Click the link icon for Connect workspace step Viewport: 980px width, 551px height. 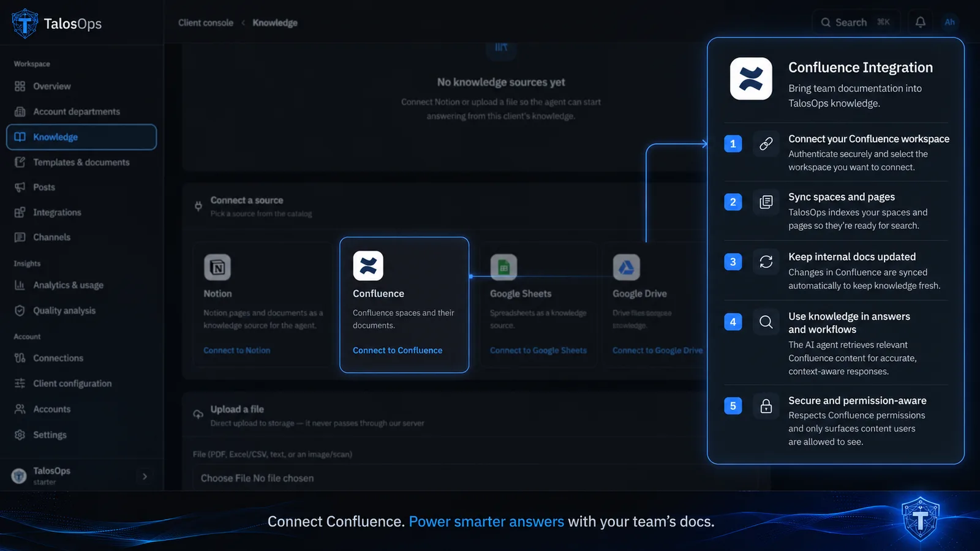[766, 144]
